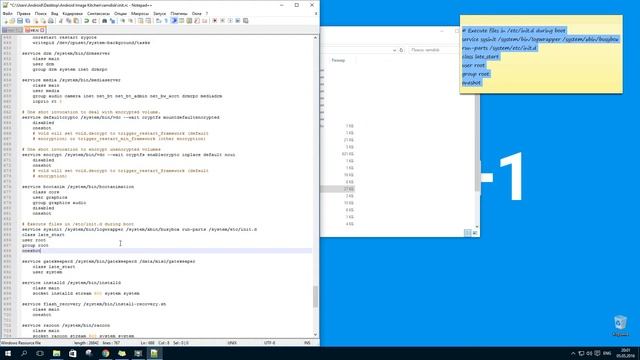640x360 pixels.
Task: Open the Макросы menu
Action: pos(140,13)
